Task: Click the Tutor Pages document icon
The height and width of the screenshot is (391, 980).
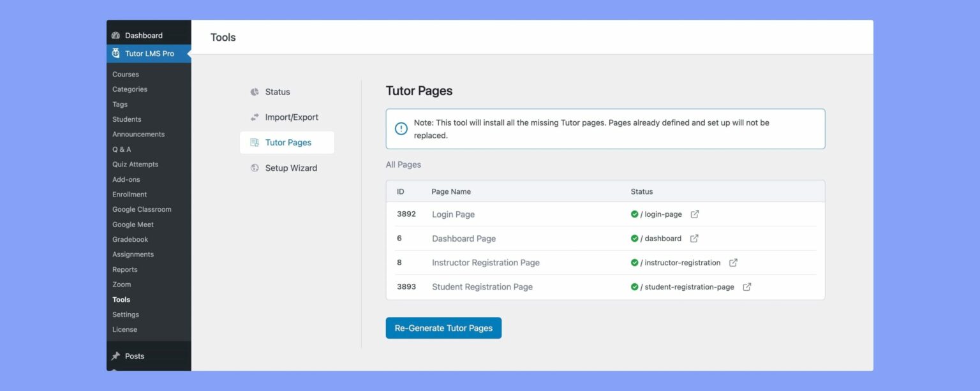Action: click(255, 142)
